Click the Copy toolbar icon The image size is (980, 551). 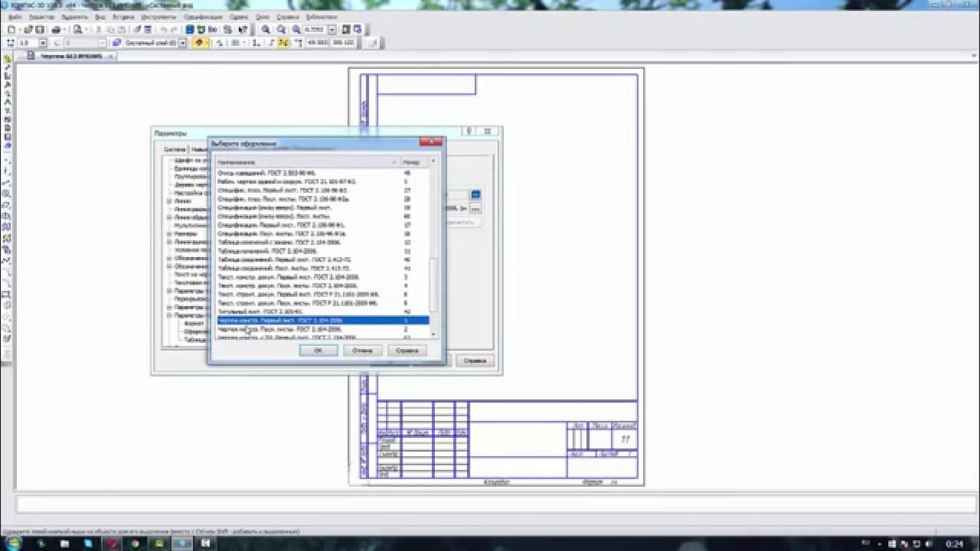(x=110, y=29)
